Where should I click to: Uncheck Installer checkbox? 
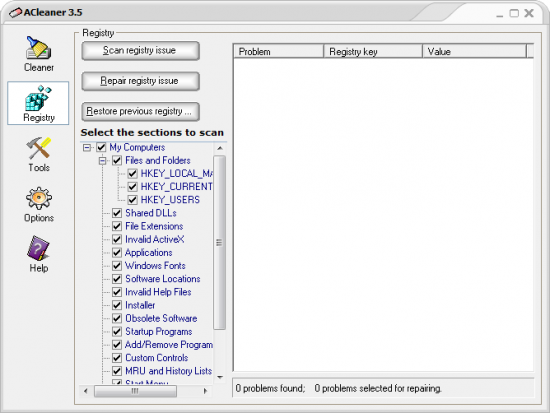click(x=117, y=305)
